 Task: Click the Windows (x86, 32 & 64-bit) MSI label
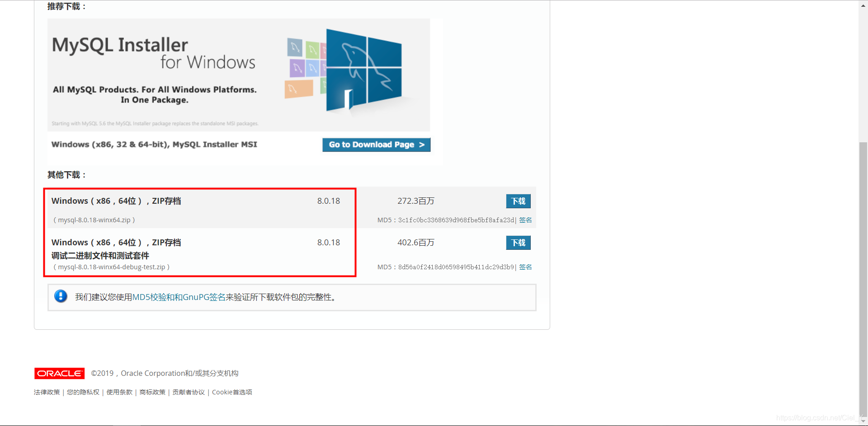(154, 145)
